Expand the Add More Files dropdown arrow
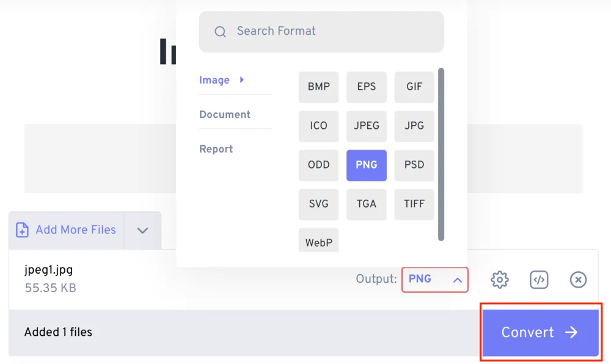The image size is (611, 364). click(142, 230)
